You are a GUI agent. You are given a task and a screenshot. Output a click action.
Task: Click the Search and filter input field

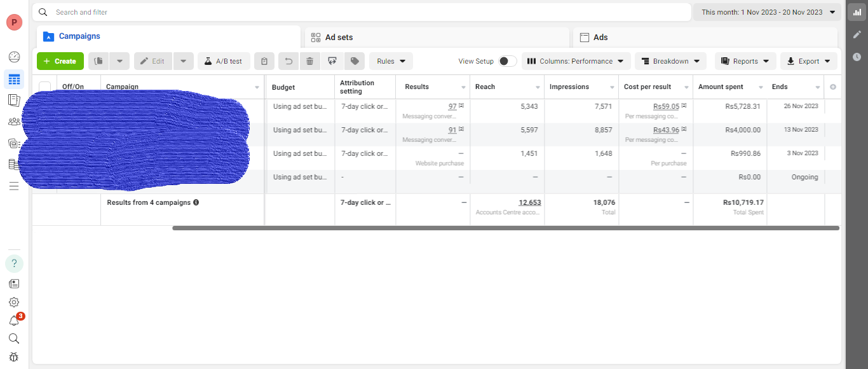click(362, 12)
